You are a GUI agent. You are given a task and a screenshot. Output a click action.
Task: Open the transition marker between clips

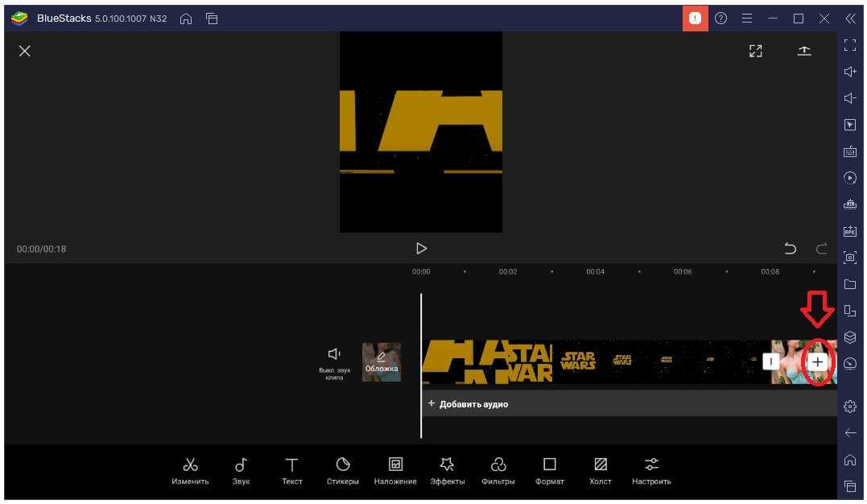(771, 362)
